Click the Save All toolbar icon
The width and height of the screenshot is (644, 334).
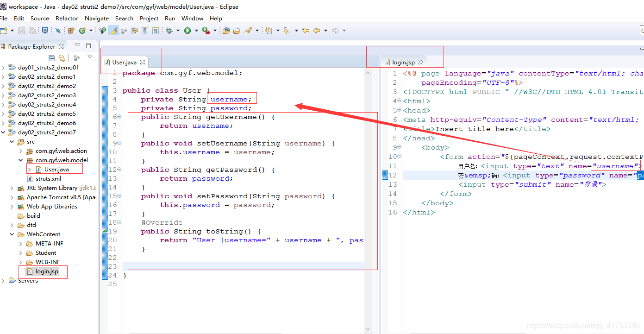[32, 31]
